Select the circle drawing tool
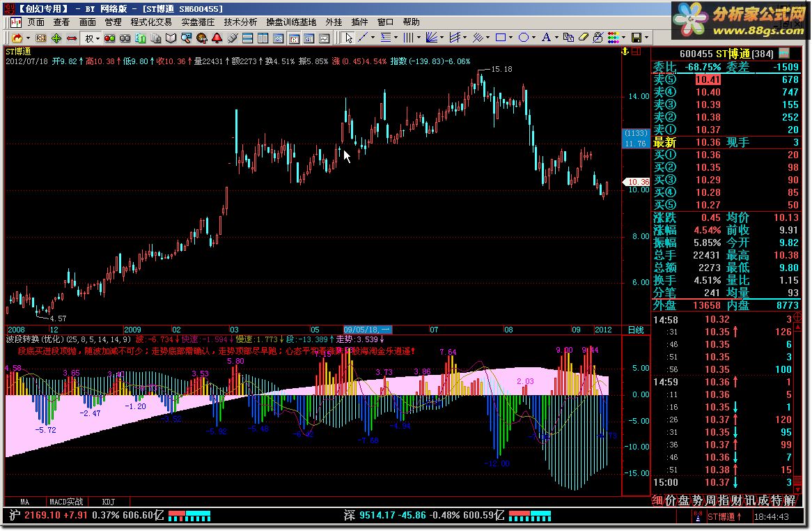Screen dimensions: 812x531 point(524,38)
